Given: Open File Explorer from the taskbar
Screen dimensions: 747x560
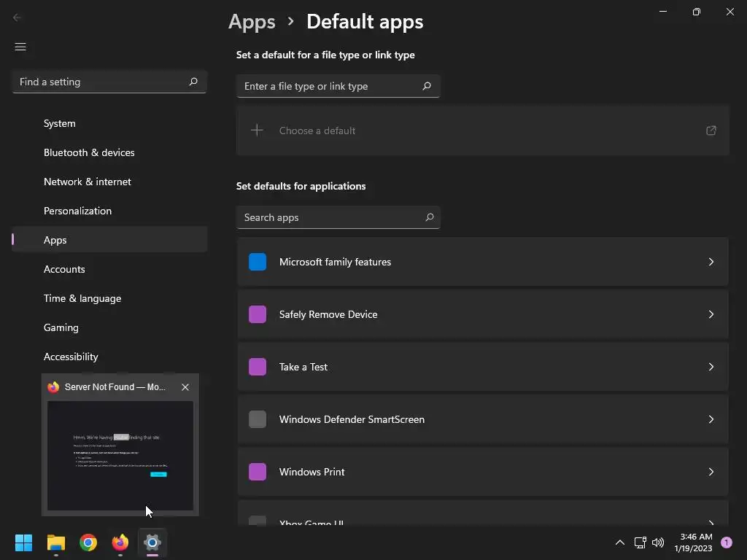Looking at the screenshot, I should (56, 542).
